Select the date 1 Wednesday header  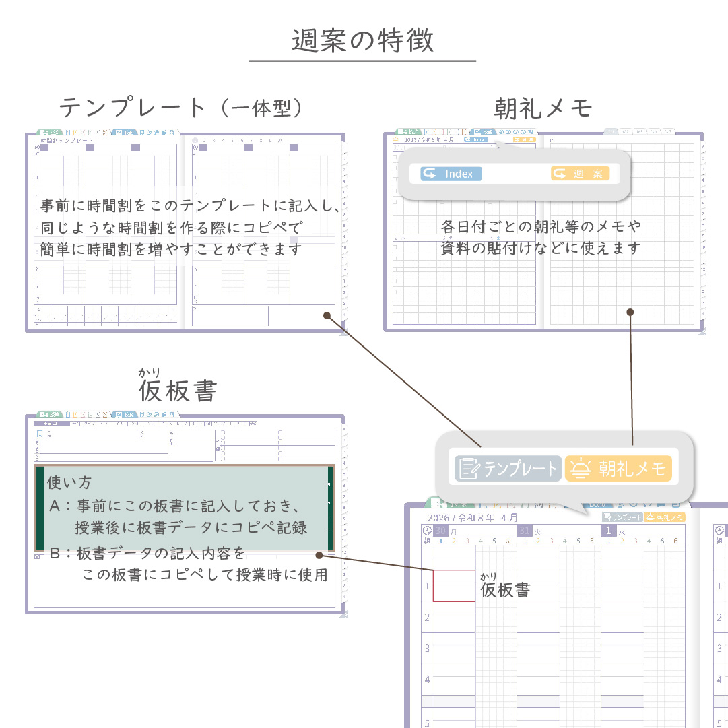642,531
